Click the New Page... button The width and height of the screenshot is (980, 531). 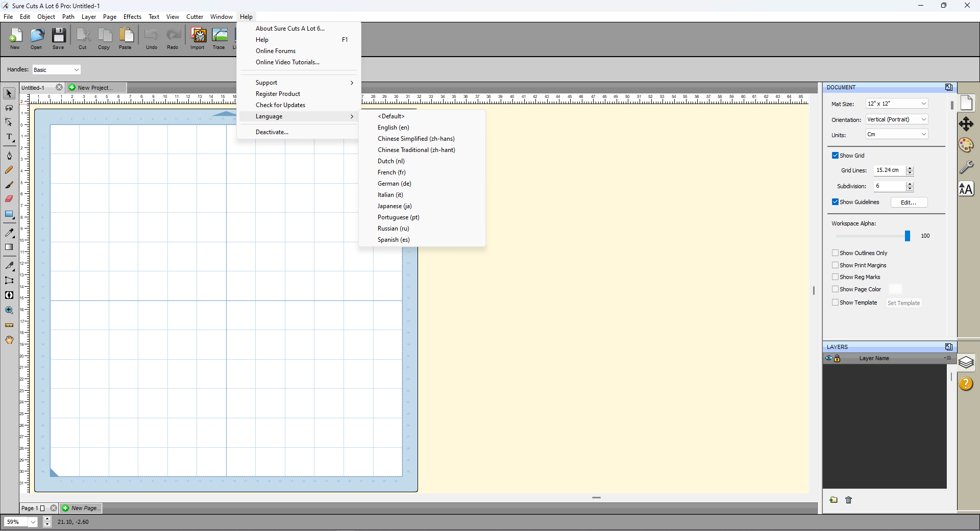coord(81,508)
